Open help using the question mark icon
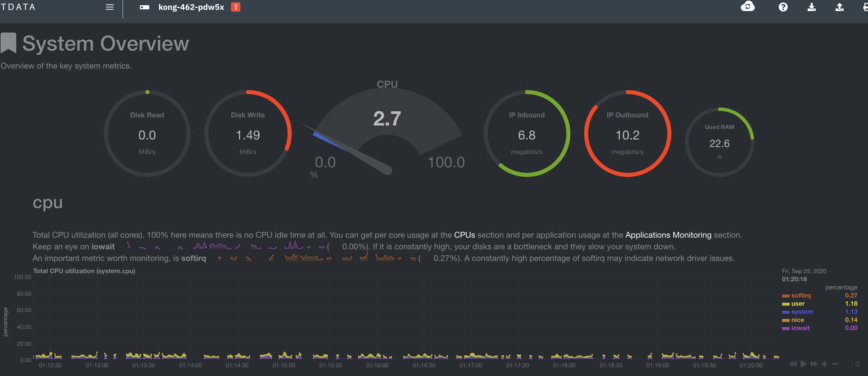868x376 pixels. (784, 7)
